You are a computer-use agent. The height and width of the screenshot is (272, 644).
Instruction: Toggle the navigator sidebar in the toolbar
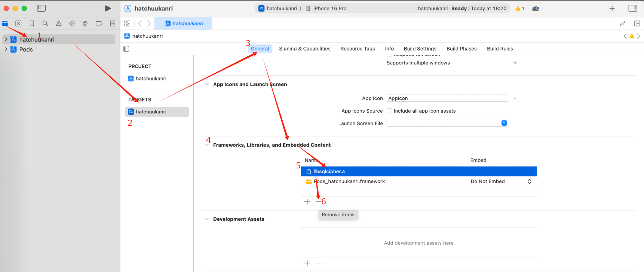(41, 8)
